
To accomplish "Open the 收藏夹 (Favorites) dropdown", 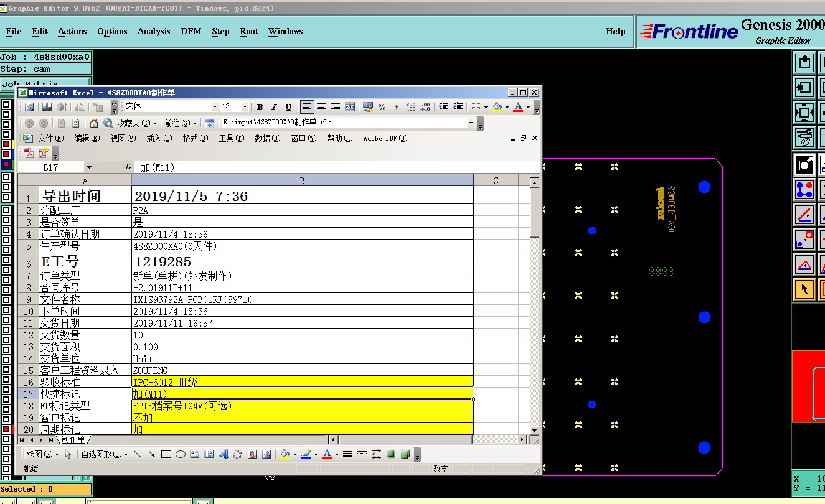I will click(x=137, y=123).
